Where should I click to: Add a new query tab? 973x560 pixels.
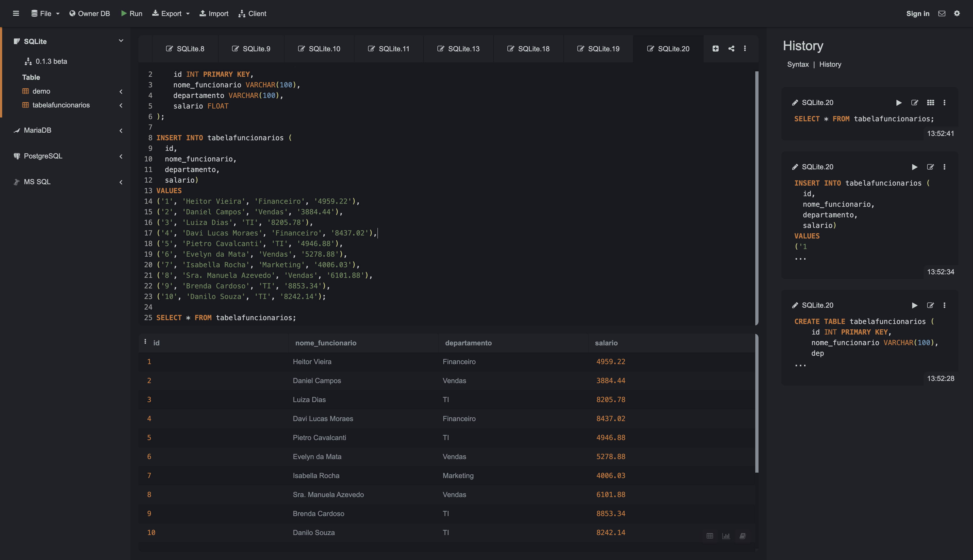715,49
